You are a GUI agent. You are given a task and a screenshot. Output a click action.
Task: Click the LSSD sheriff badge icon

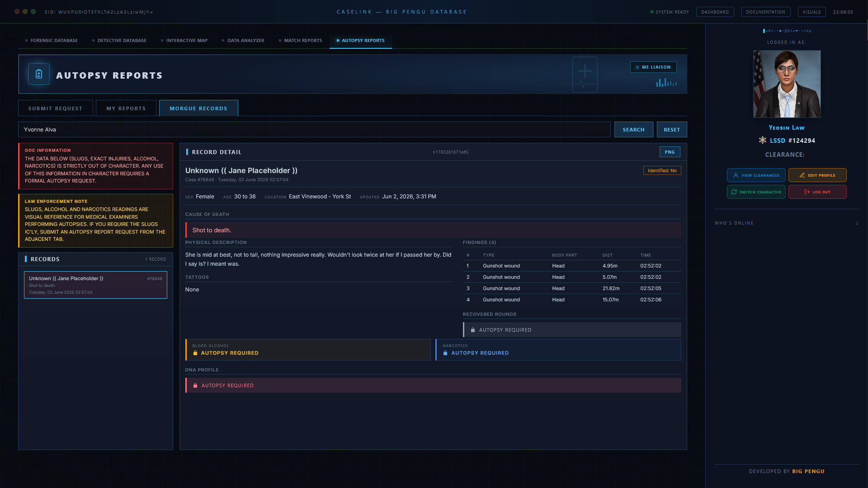coord(763,141)
